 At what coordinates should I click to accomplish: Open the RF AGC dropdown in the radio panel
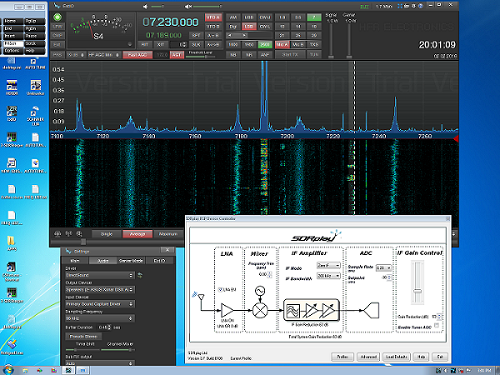(104, 55)
